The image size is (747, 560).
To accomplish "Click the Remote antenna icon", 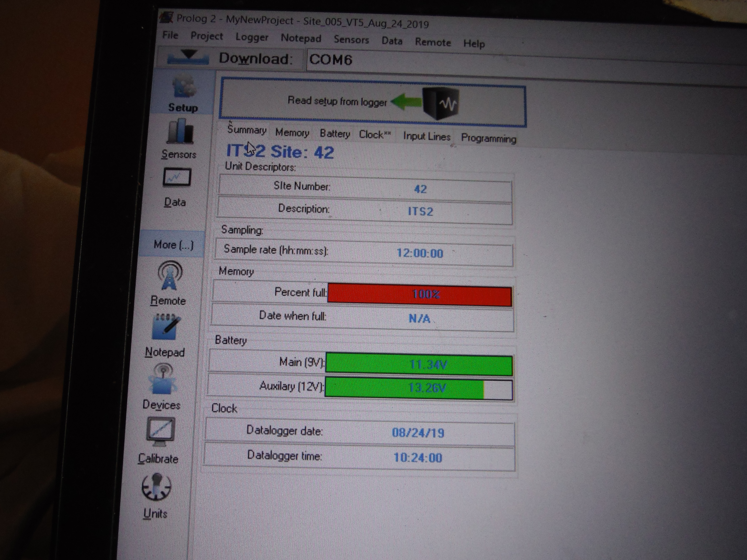I will (x=170, y=275).
